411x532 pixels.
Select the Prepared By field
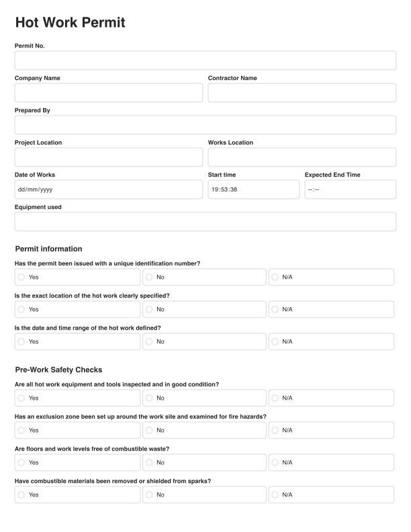[205, 125]
